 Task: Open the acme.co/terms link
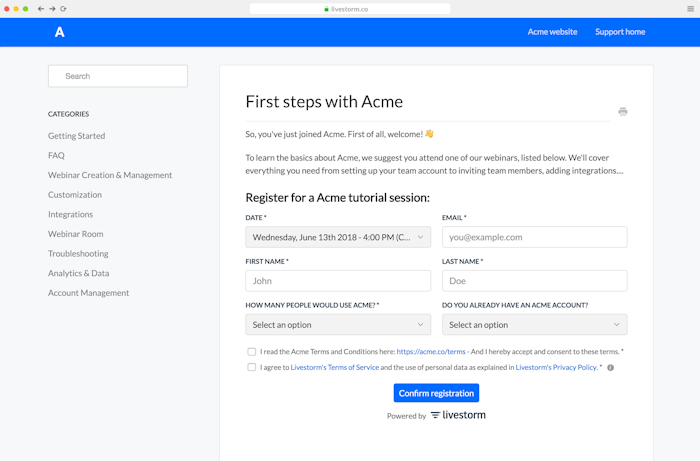431,352
